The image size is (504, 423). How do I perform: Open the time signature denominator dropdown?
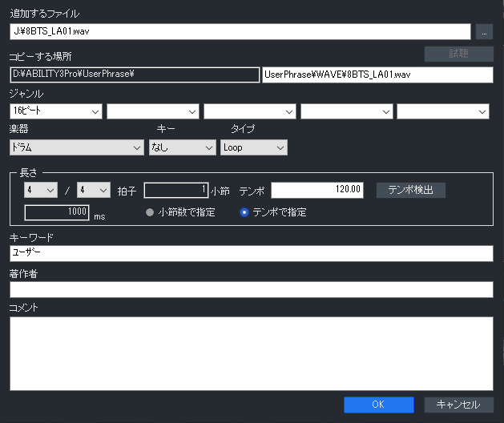(x=93, y=190)
